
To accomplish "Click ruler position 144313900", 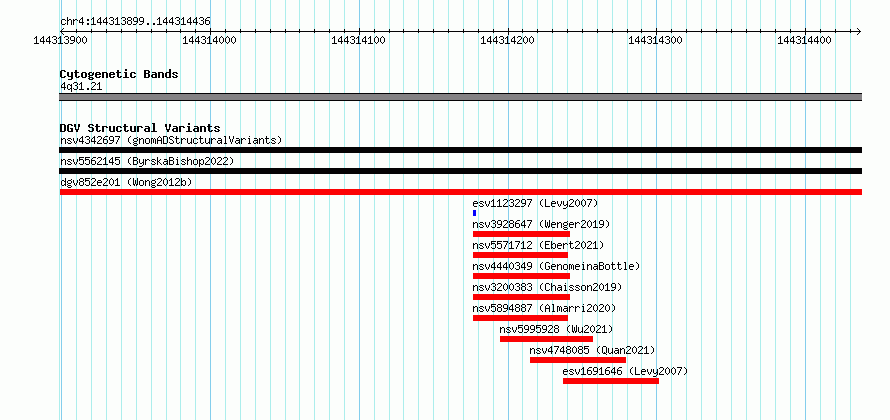I will [x=61, y=40].
